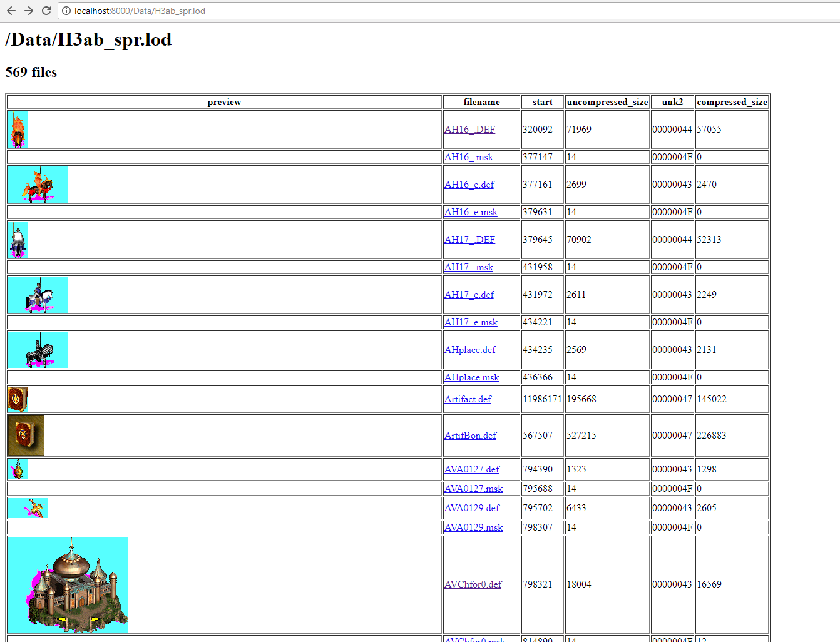Click the unk2 column header
This screenshot has width=840, height=642.
click(672, 102)
